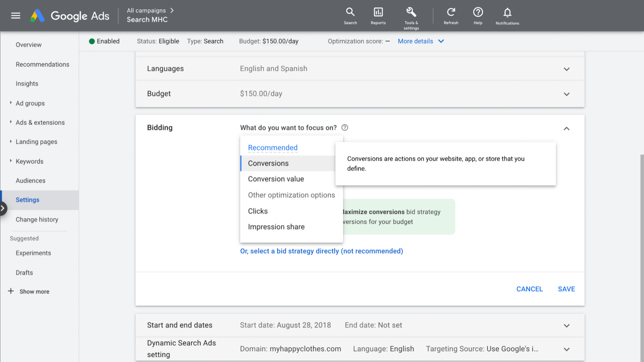Image resolution: width=644 pixels, height=362 pixels.
Task: Open Drafts page
Action: pos(24,273)
